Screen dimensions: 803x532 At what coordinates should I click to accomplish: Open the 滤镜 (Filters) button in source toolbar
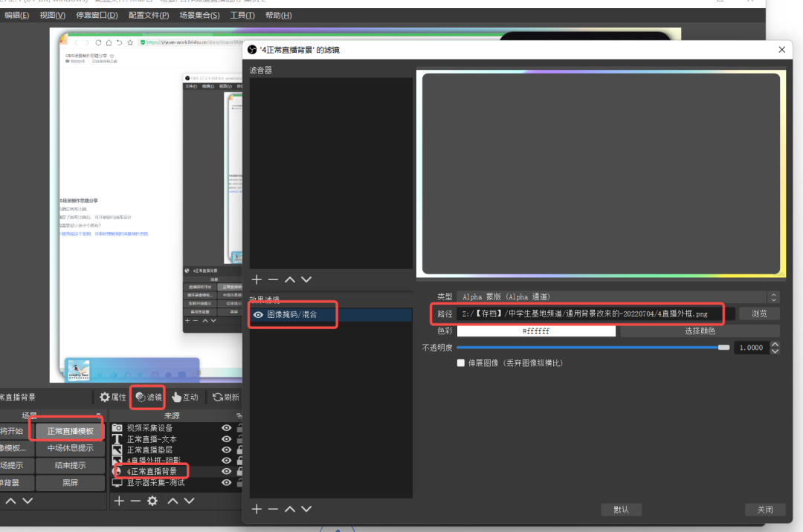[148, 397]
